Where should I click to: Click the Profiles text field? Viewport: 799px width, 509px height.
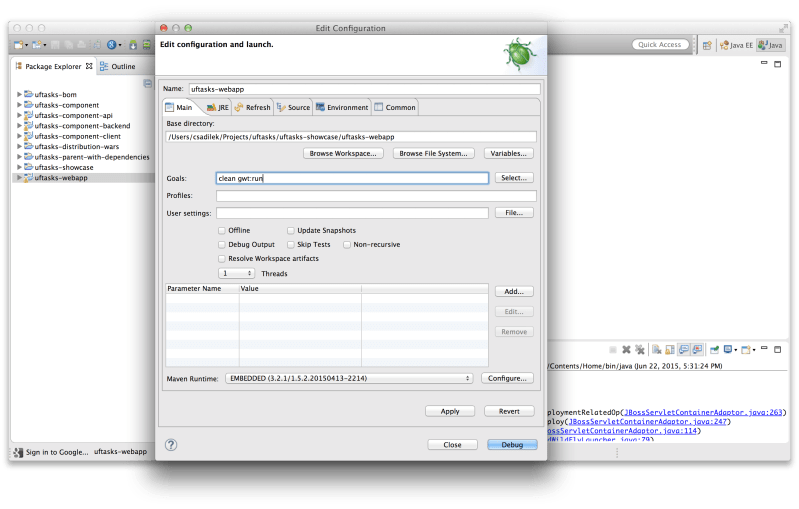click(376, 196)
